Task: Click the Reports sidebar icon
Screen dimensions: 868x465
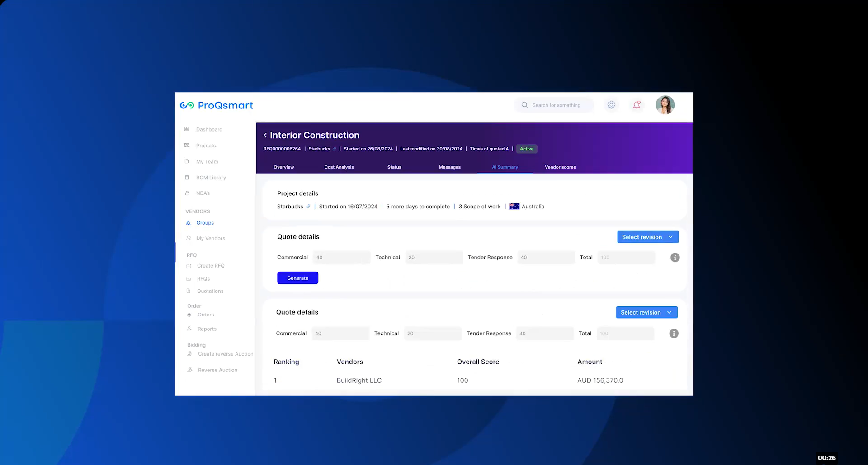Action: pyautogui.click(x=189, y=329)
